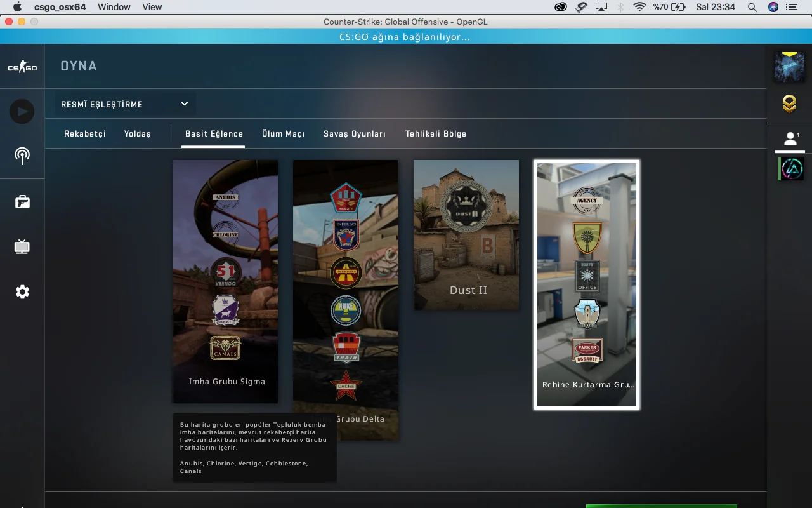Click the Vertigo 51 map badge
The image size is (812, 508).
226,272
